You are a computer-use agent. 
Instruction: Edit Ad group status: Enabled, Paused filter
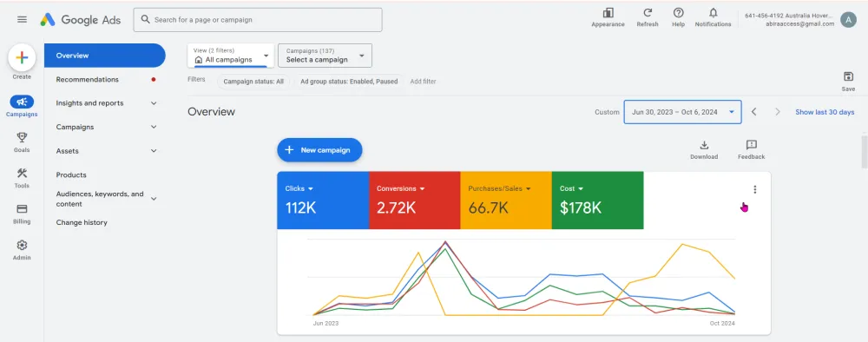coord(349,82)
